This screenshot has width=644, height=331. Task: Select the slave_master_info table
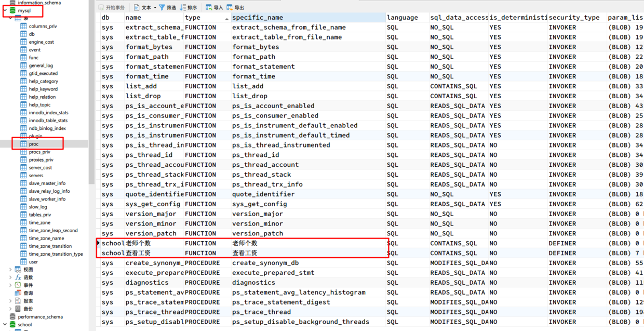[x=47, y=183]
